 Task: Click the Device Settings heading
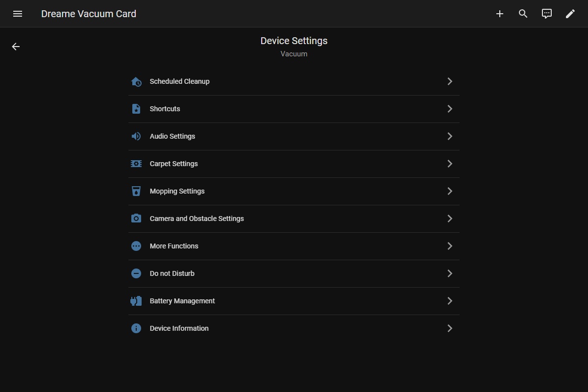coord(294,41)
